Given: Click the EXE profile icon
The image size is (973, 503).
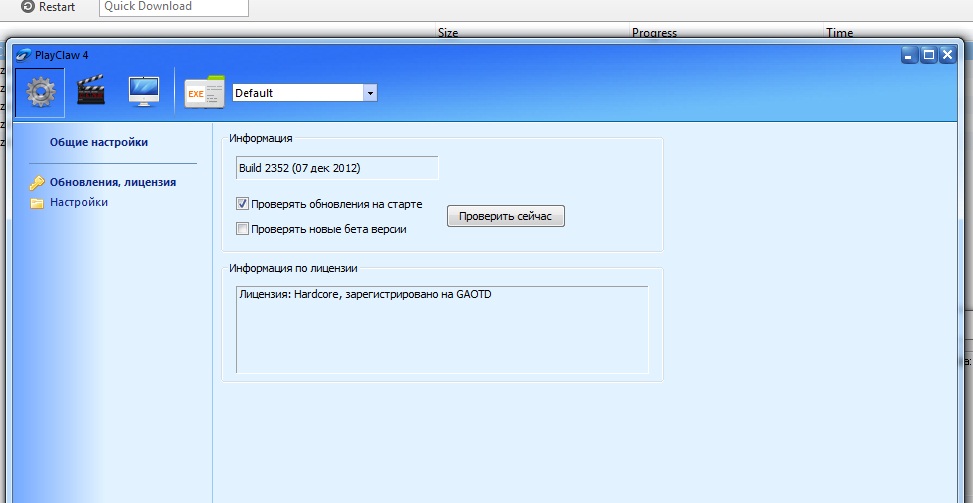Looking at the screenshot, I should 205,93.
